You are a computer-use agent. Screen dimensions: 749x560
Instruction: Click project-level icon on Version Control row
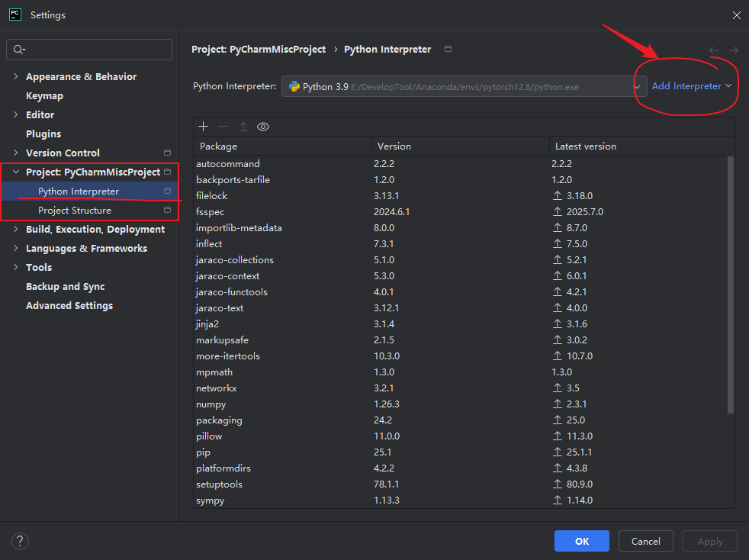[167, 153]
